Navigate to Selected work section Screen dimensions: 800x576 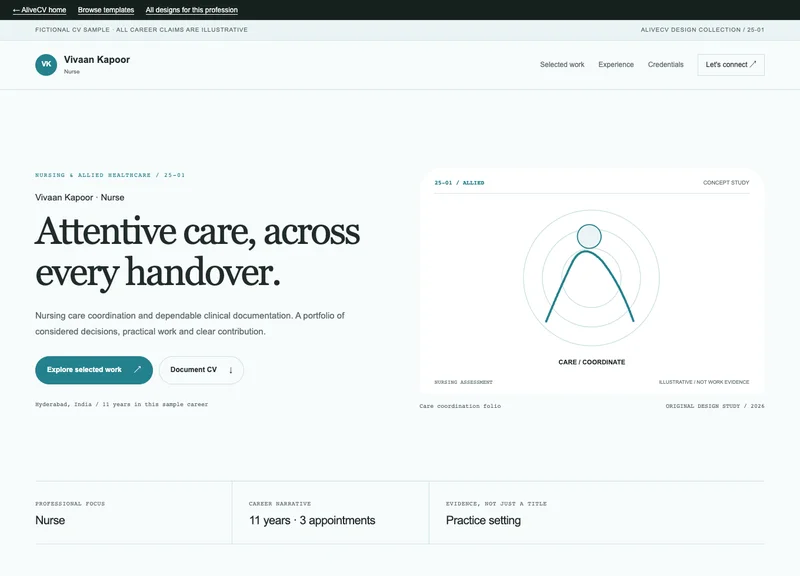click(x=562, y=64)
